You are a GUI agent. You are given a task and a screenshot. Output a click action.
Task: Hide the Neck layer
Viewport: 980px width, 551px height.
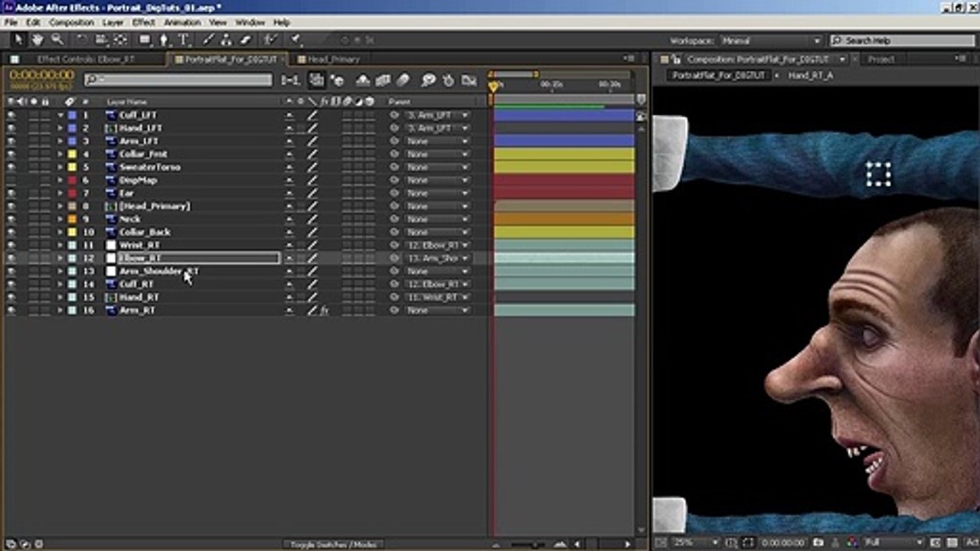coord(11,219)
